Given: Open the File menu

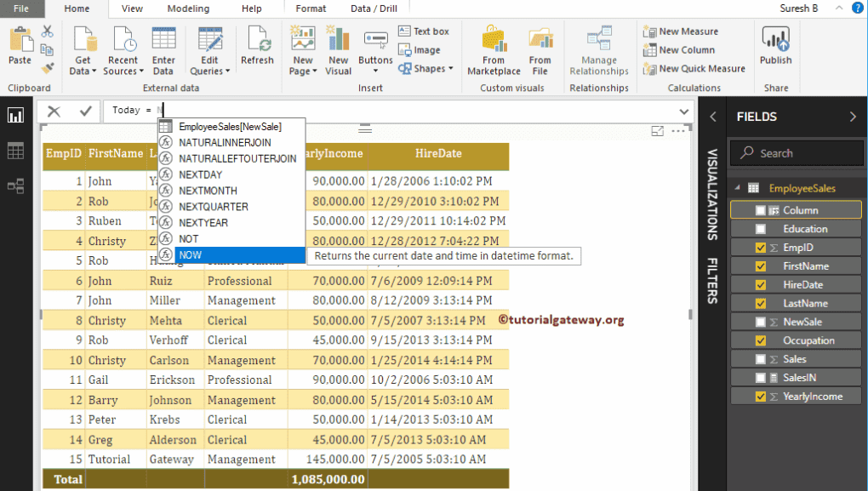Looking at the screenshot, I should click(21, 9).
